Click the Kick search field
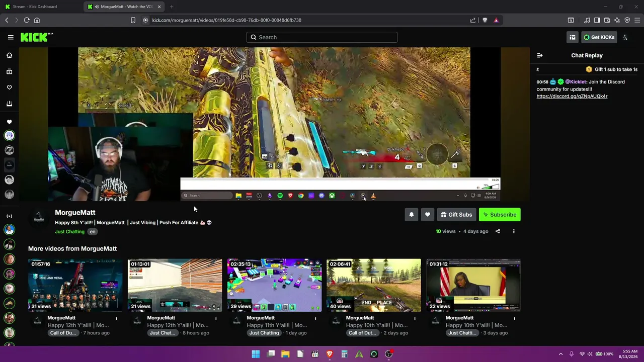The image size is (644, 362). tap(322, 37)
